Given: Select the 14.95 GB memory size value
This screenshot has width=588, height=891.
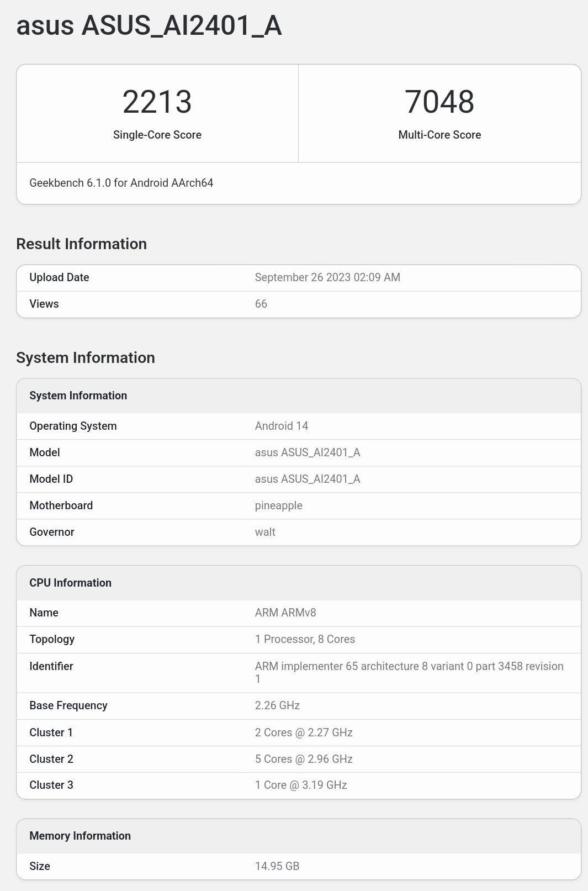Looking at the screenshot, I should (x=277, y=866).
